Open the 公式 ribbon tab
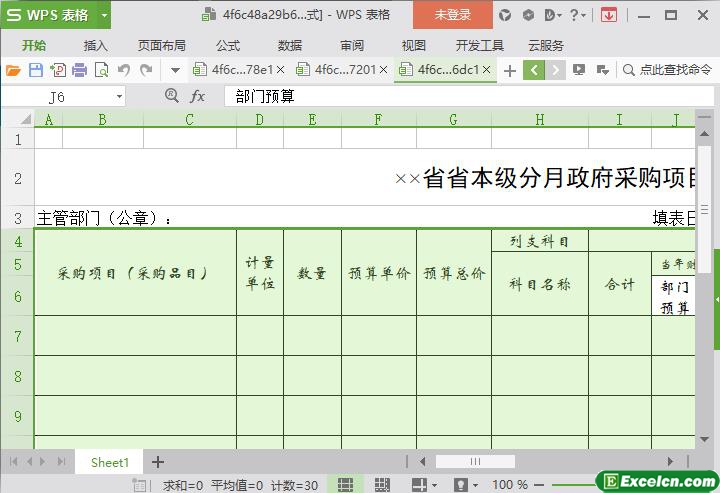This screenshot has width=720, height=493. click(228, 45)
